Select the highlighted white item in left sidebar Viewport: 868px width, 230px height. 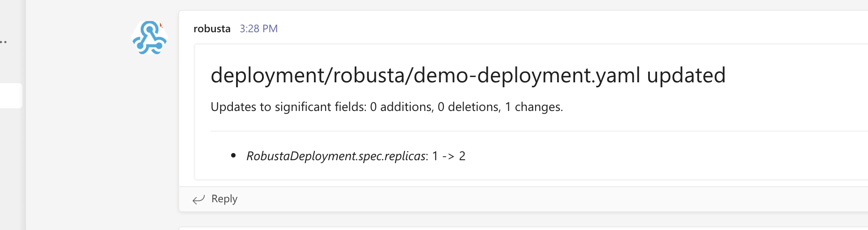coord(11,96)
